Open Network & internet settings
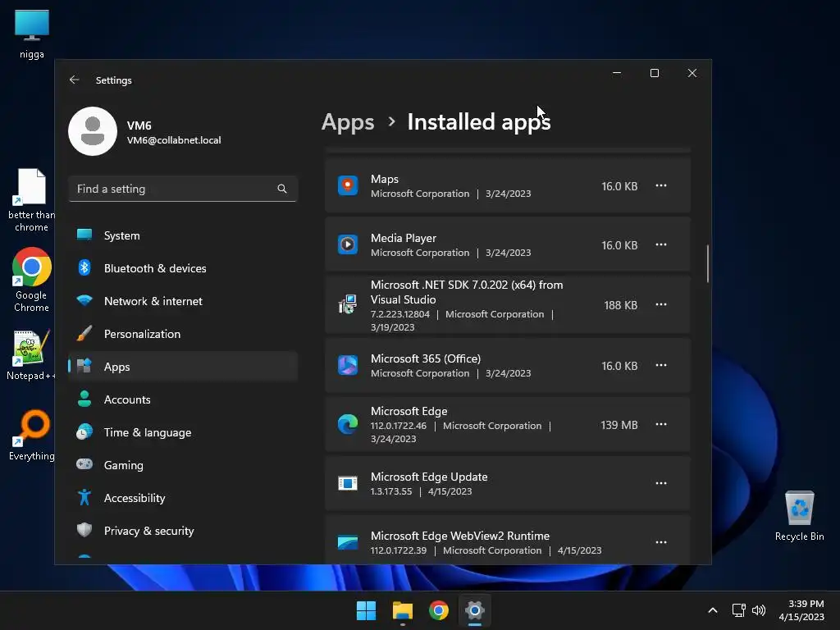 point(183,301)
